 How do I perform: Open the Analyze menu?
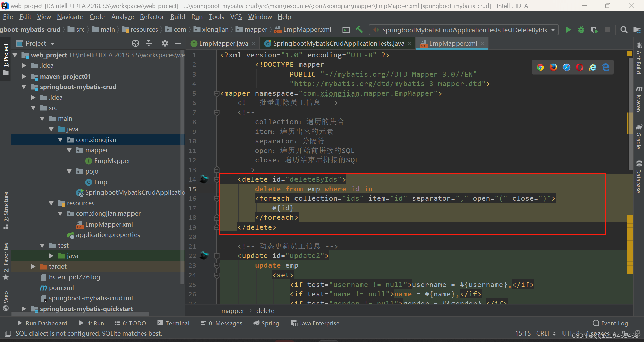tap(122, 17)
